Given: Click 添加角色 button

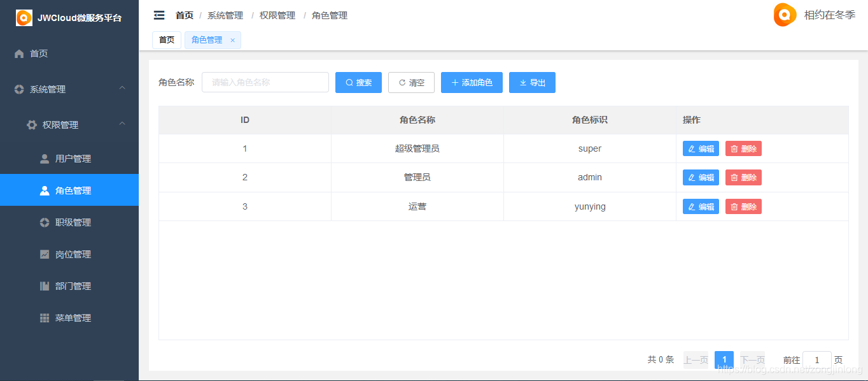Looking at the screenshot, I should (x=472, y=83).
